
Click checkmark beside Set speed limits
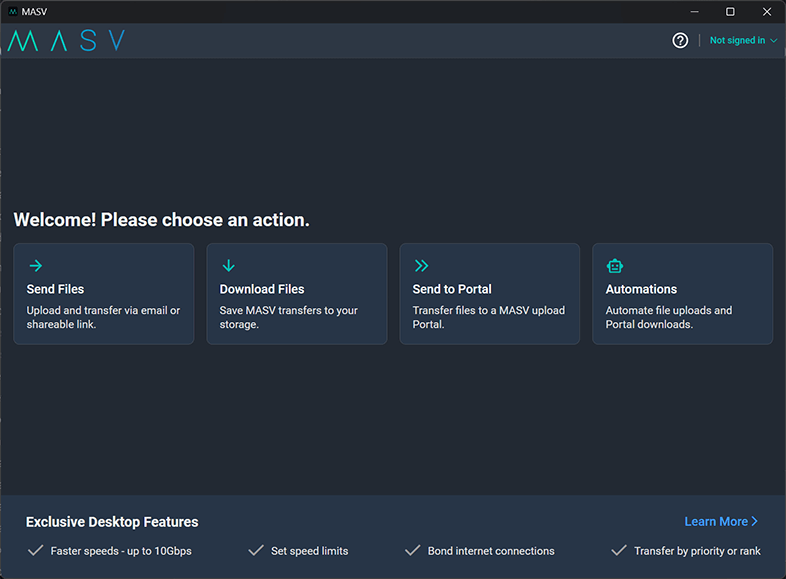coord(256,550)
